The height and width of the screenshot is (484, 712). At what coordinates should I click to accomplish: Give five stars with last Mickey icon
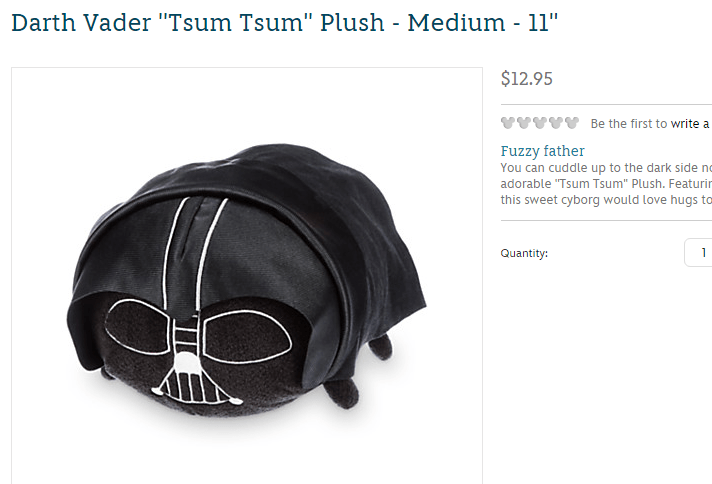571,123
